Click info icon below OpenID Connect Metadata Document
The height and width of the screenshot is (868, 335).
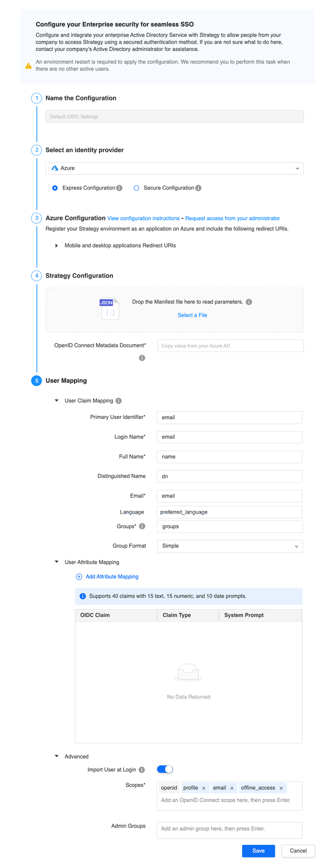pyautogui.click(x=142, y=358)
